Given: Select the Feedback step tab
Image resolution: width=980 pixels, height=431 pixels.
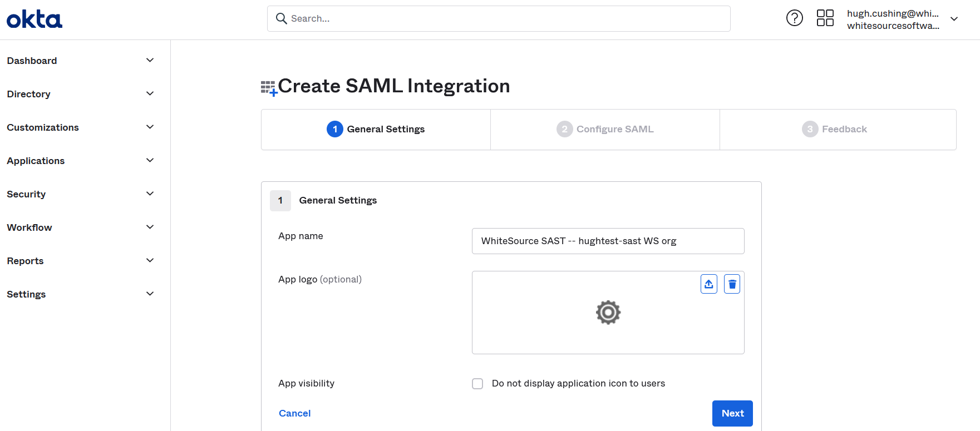Looking at the screenshot, I should (835, 130).
